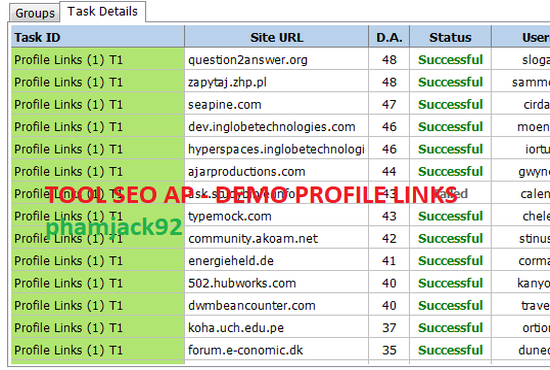Sort by Task ID column header
The image size is (550, 370).
[x=98, y=37]
